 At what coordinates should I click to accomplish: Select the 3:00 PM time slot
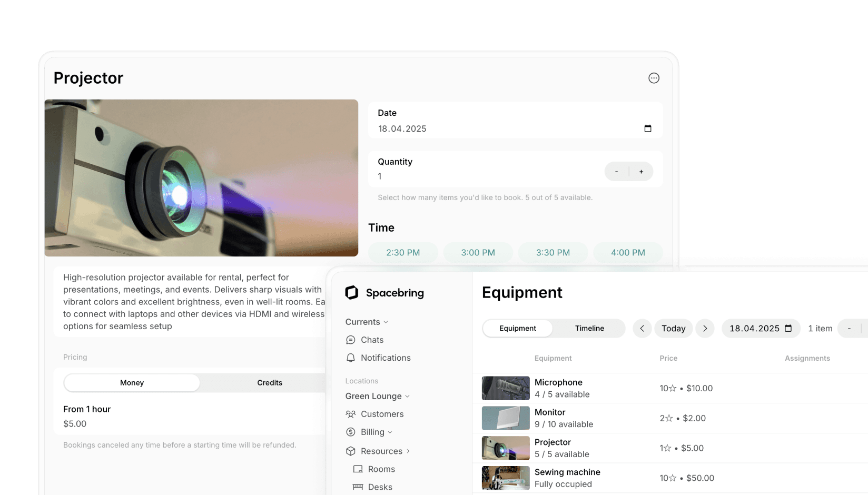tap(478, 252)
